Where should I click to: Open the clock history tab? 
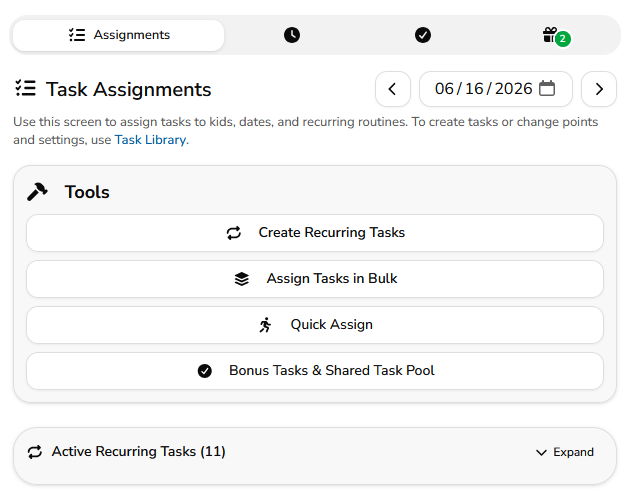pos(292,35)
